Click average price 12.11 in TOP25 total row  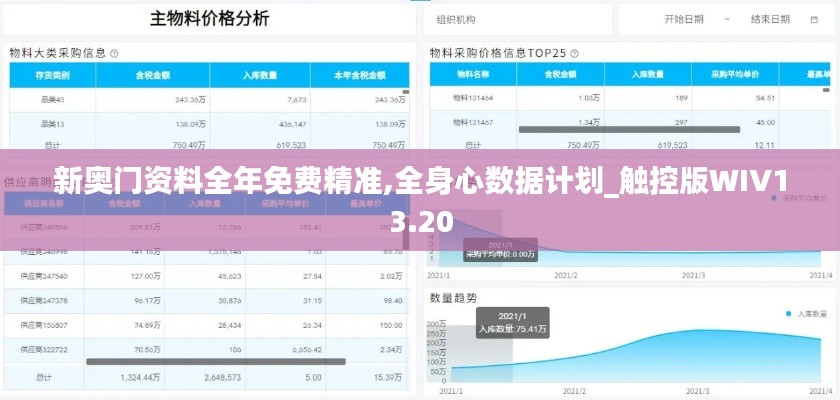click(x=766, y=145)
